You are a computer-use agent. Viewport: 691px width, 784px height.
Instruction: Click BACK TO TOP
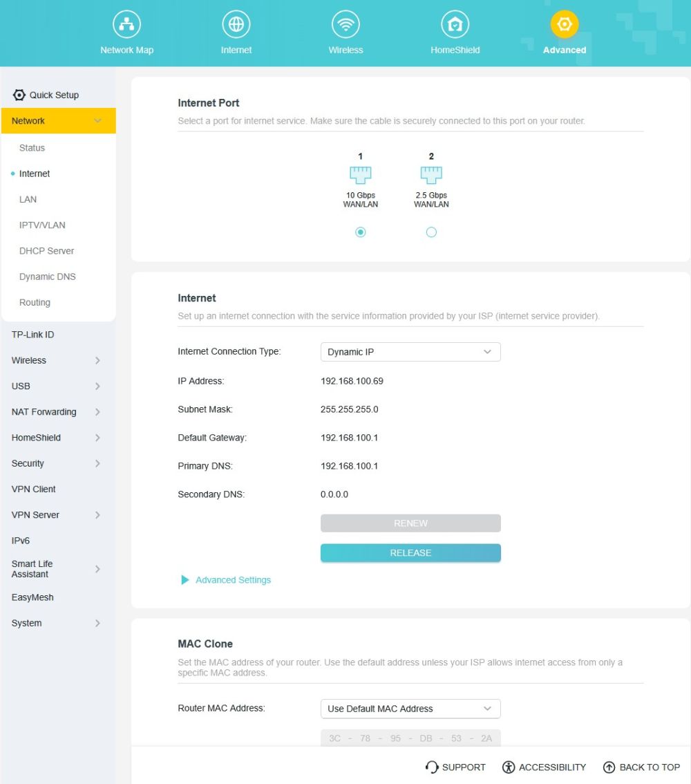point(641,767)
